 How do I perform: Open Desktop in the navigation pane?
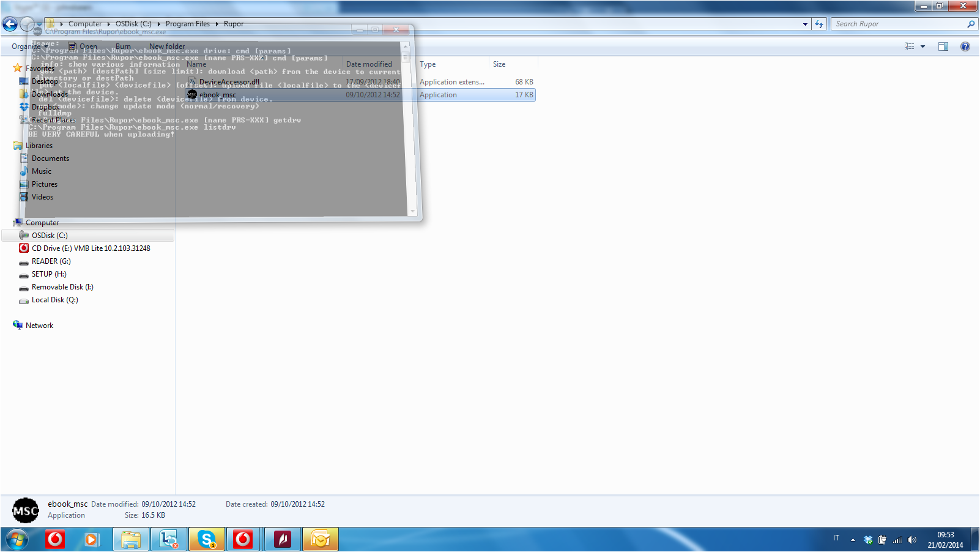click(x=45, y=81)
